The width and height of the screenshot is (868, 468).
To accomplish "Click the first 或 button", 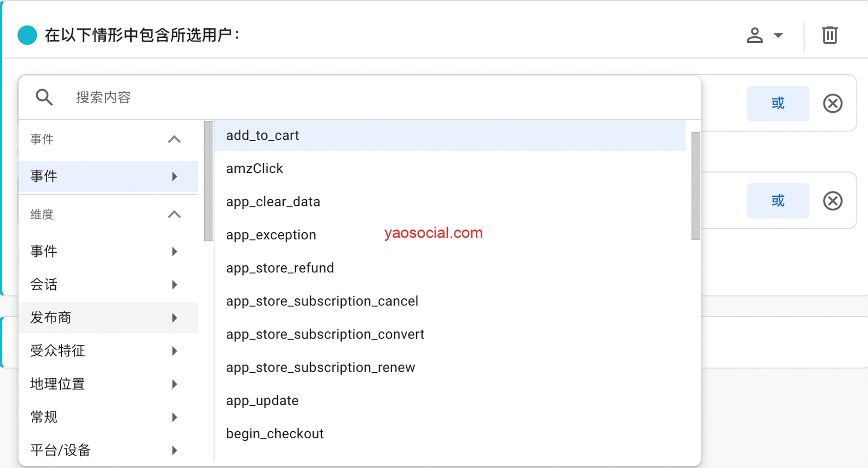I will 777,103.
